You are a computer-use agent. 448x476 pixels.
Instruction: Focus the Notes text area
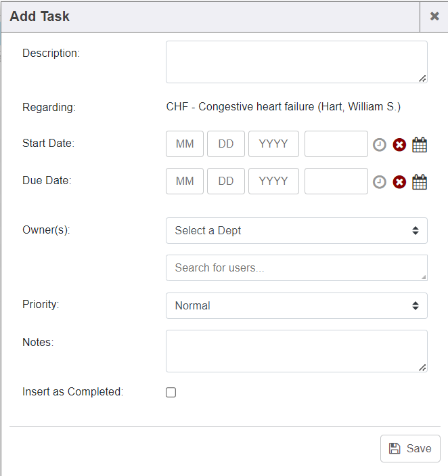point(296,351)
